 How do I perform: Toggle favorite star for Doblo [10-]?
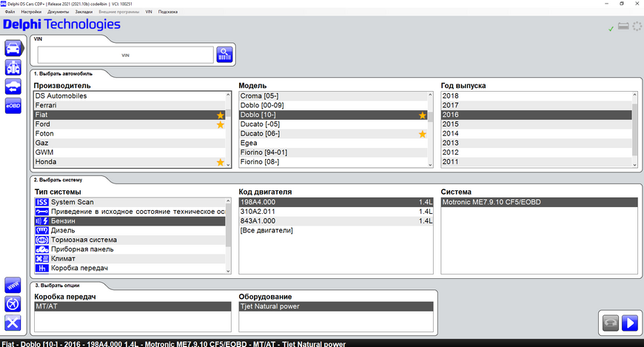click(x=422, y=115)
